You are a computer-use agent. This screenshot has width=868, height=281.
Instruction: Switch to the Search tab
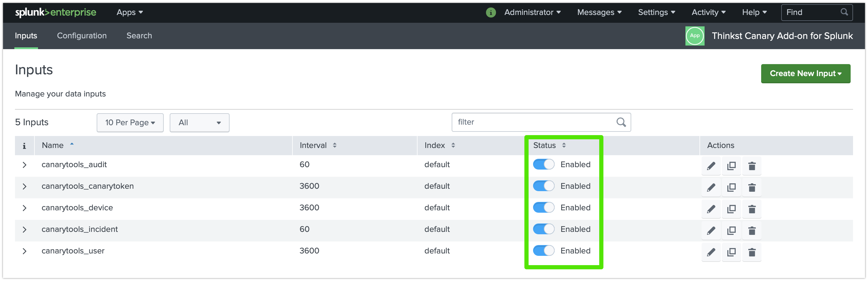click(139, 36)
